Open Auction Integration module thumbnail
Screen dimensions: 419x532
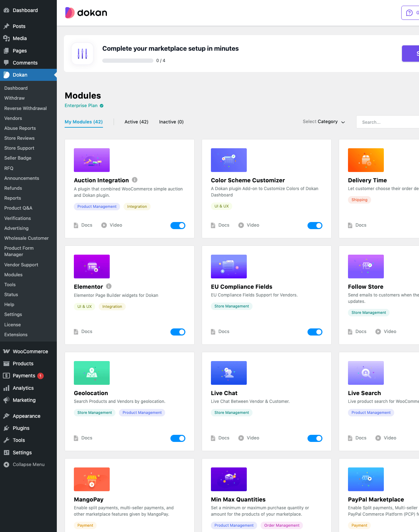(x=92, y=160)
